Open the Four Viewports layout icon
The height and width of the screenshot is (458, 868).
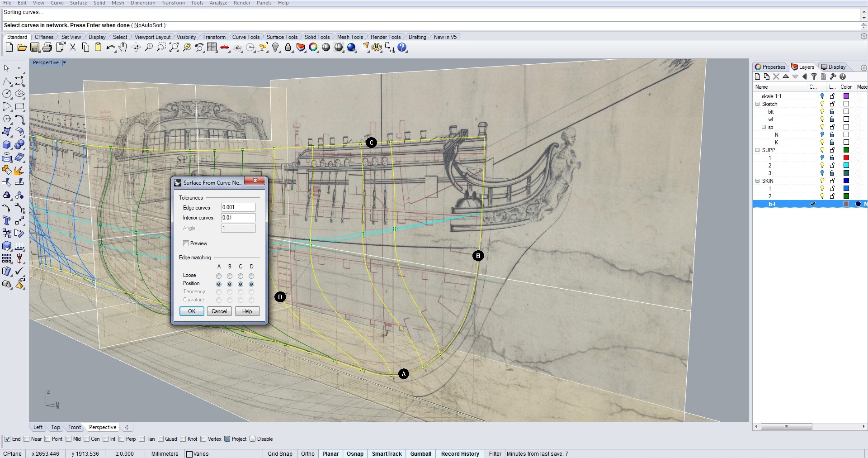coord(212,48)
